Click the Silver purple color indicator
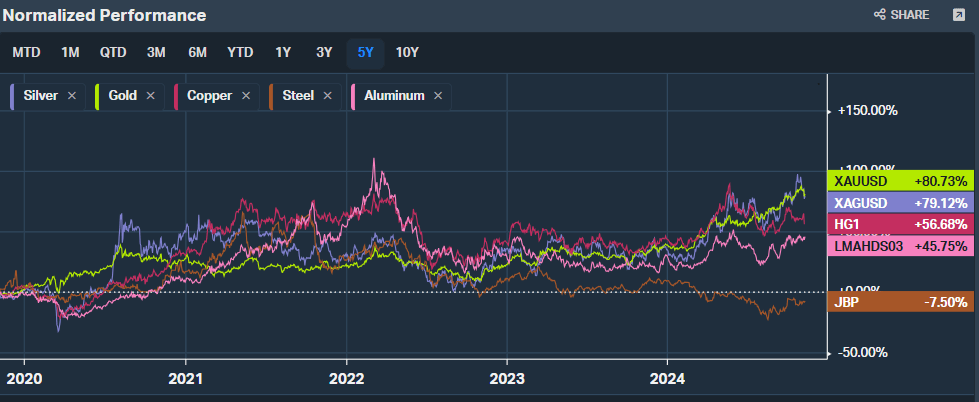Screen dimensions: 979x402 [12, 96]
